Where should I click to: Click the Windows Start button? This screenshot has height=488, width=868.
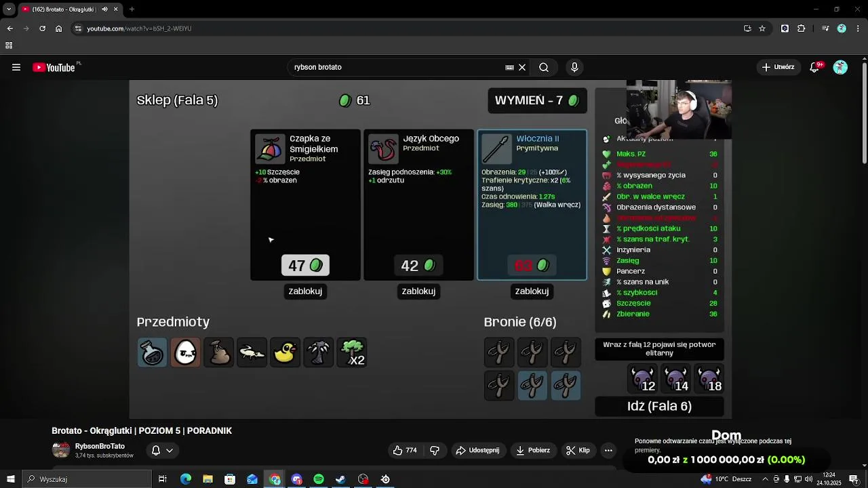pos(10,479)
